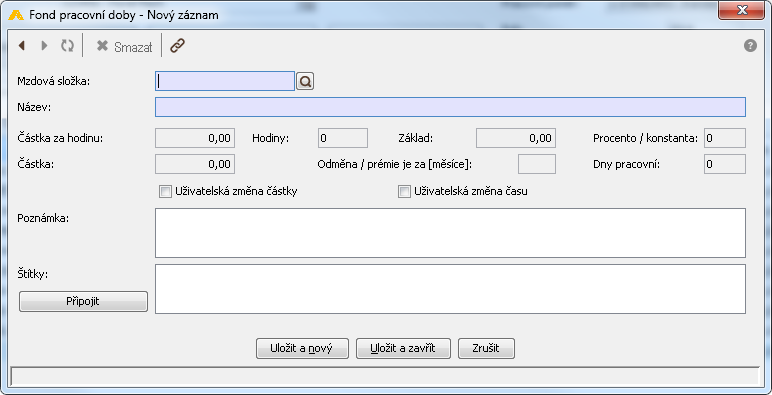Click the refresh icon in toolbar

(67, 46)
